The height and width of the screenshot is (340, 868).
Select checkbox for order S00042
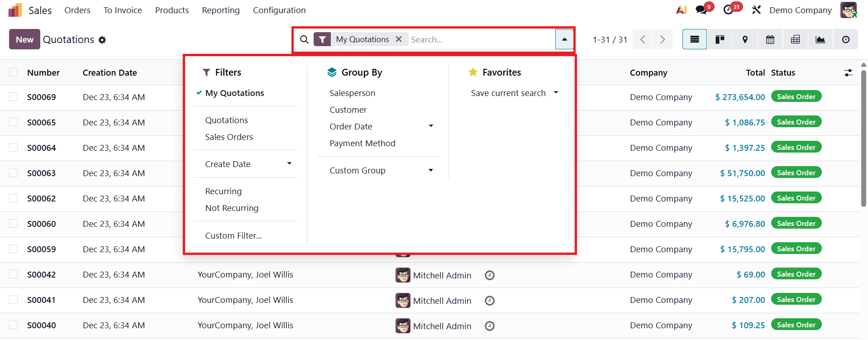pyautogui.click(x=14, y=274)
